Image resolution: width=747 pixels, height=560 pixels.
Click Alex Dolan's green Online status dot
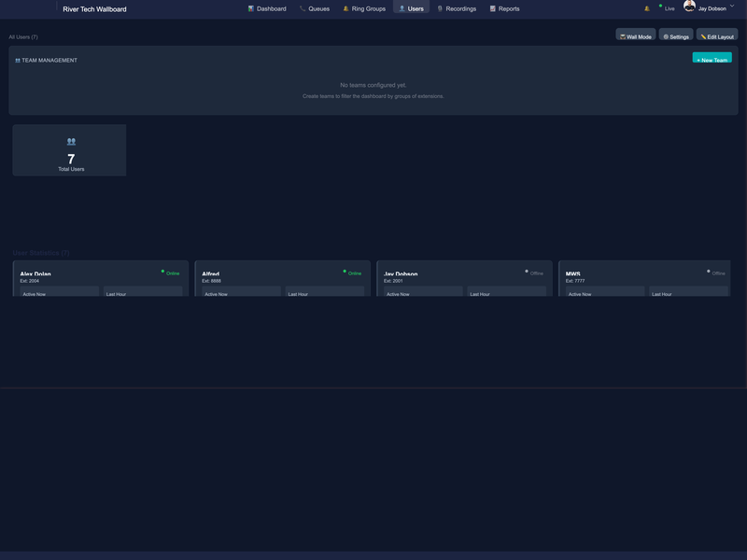pos(162,272)
